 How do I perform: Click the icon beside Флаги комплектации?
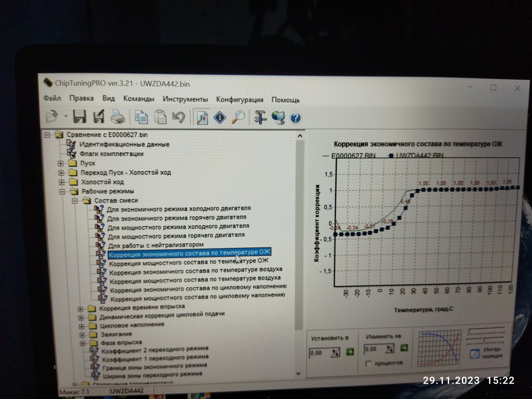pos(71,153)
